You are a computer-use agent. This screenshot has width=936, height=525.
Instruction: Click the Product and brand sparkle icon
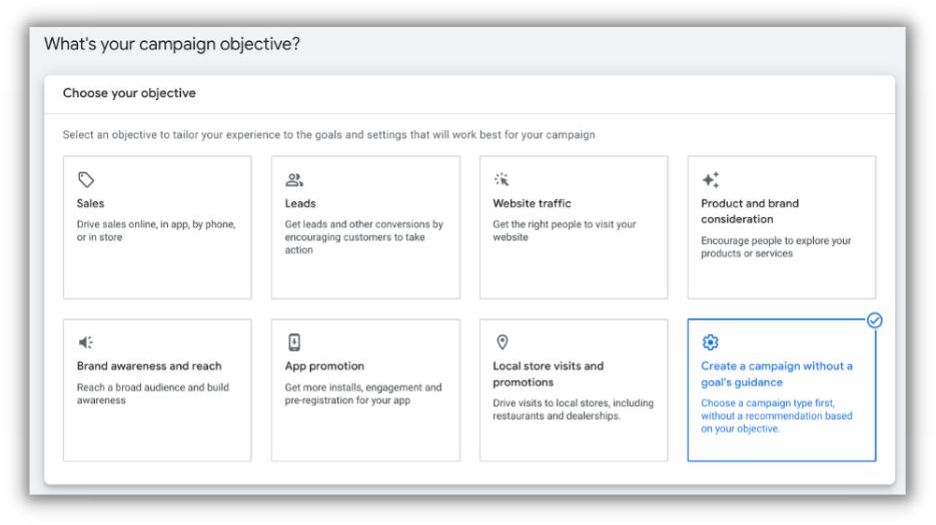(x=710, y=180)
